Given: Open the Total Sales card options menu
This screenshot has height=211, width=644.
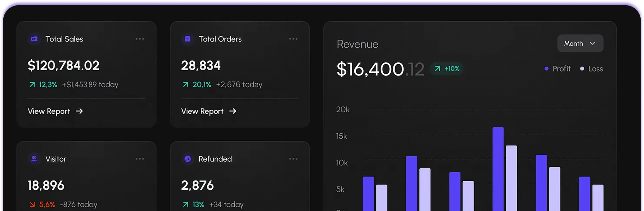Looking at the screenshot, I should (140, 39).
